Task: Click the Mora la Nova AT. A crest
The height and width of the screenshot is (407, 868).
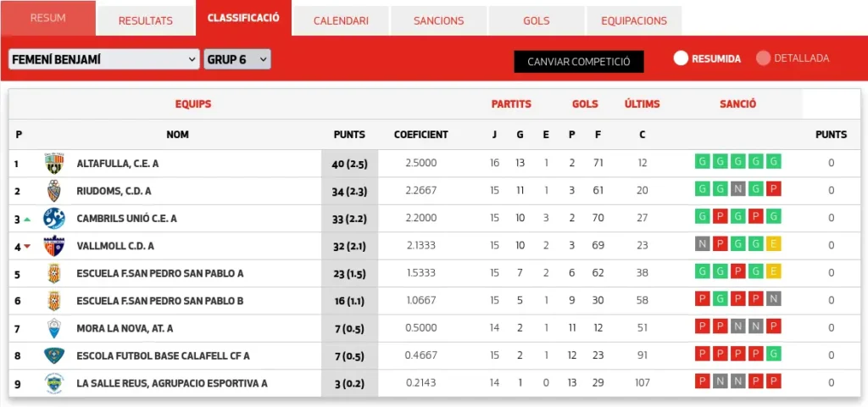Action: click(54, 328)
